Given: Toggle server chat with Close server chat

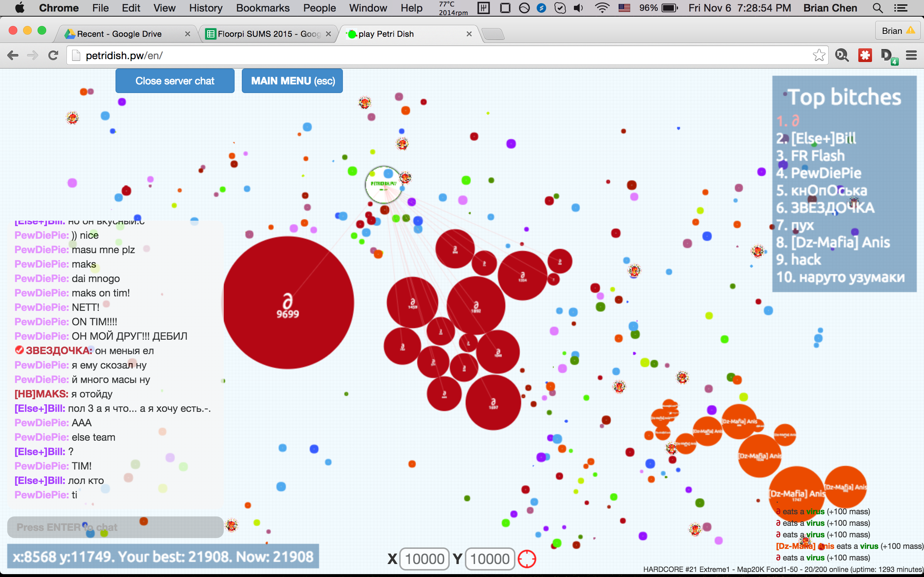Looking at the screenshot, I should [175, 81].
